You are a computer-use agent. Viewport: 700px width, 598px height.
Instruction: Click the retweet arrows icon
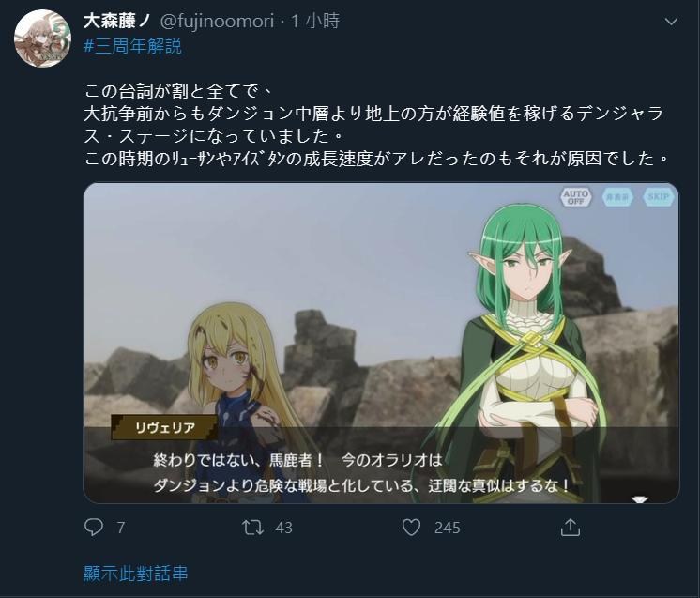tap(252, 528)
